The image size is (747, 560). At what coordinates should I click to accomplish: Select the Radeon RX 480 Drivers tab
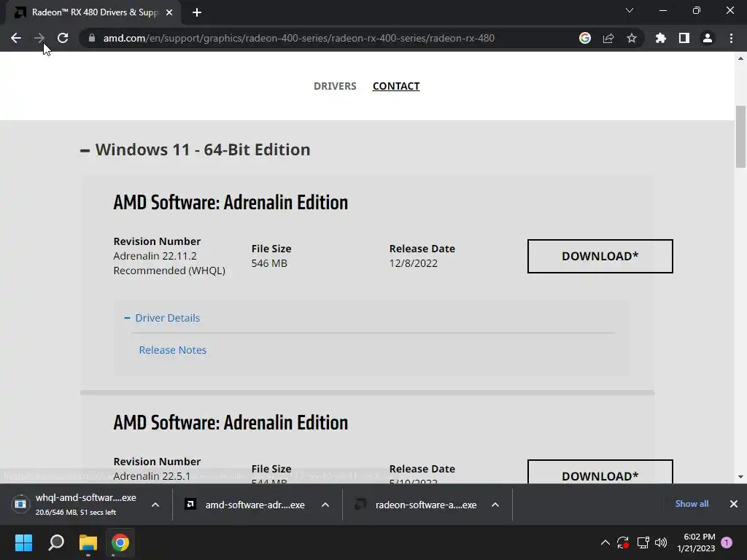[94, 12]
